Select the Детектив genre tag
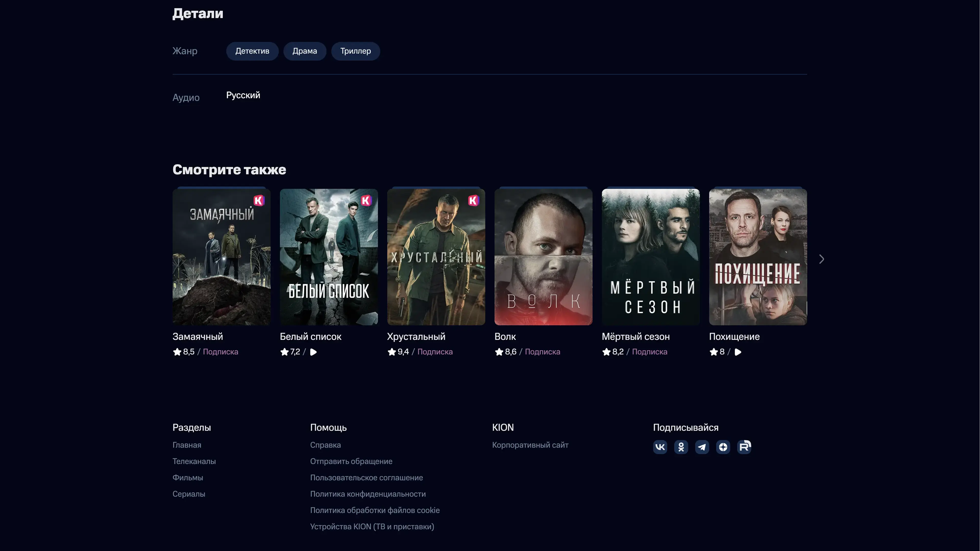This screenshot has width=980, height=551. pyautogui.click(x=252, y=51)
